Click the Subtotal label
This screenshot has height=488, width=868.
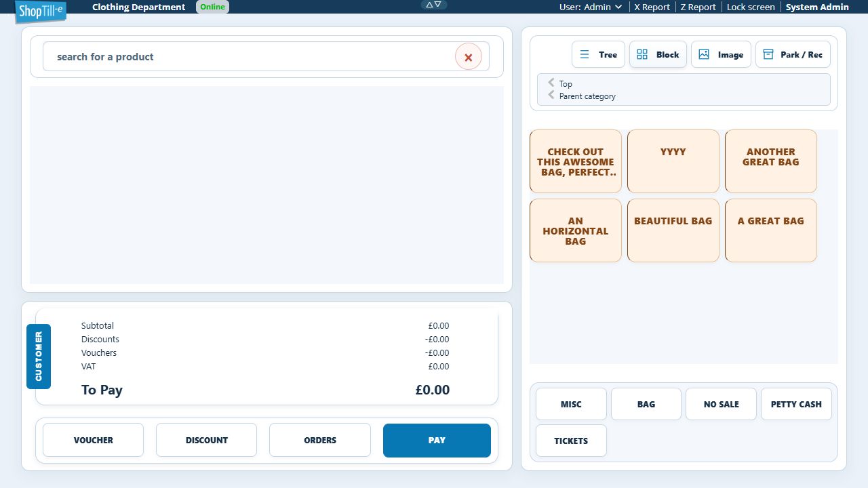pos(98,325)
